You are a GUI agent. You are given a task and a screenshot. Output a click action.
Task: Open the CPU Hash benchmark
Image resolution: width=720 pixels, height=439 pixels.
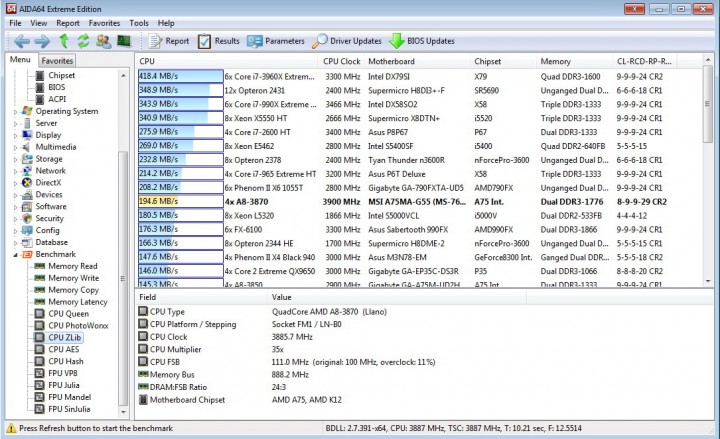click(x=66, y=361)
